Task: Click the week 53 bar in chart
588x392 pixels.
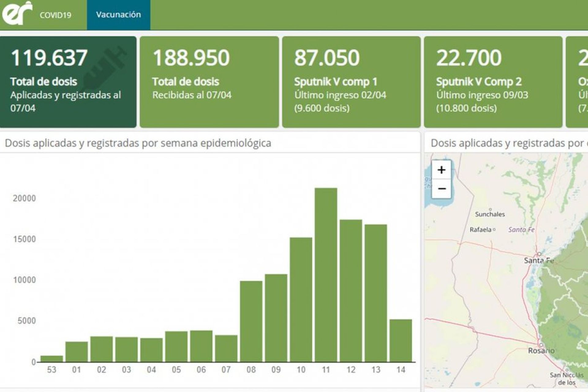Action: (x=52, y=359)
